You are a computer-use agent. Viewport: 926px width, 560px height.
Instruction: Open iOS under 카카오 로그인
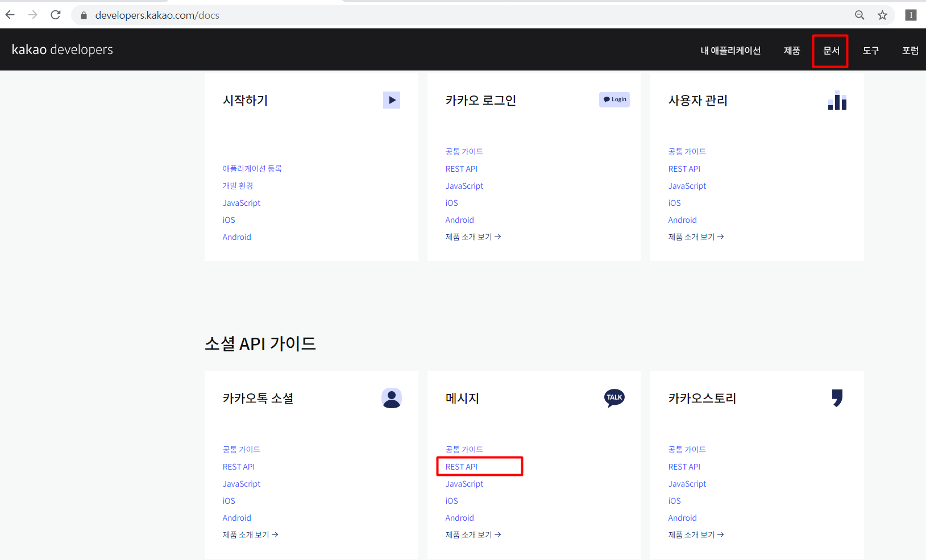point(452,203)
